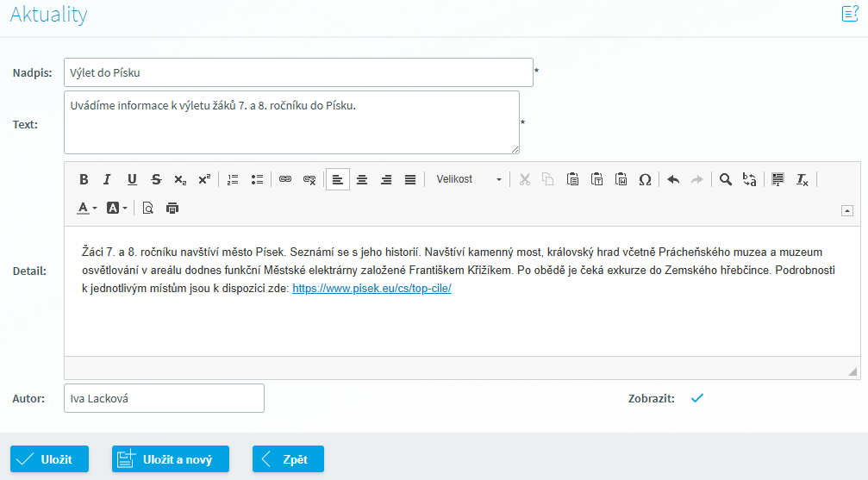This screenshot has height=480, width=868.
Task: Open the pisek.eu top-cile link
Action: (x=372, y=289)
